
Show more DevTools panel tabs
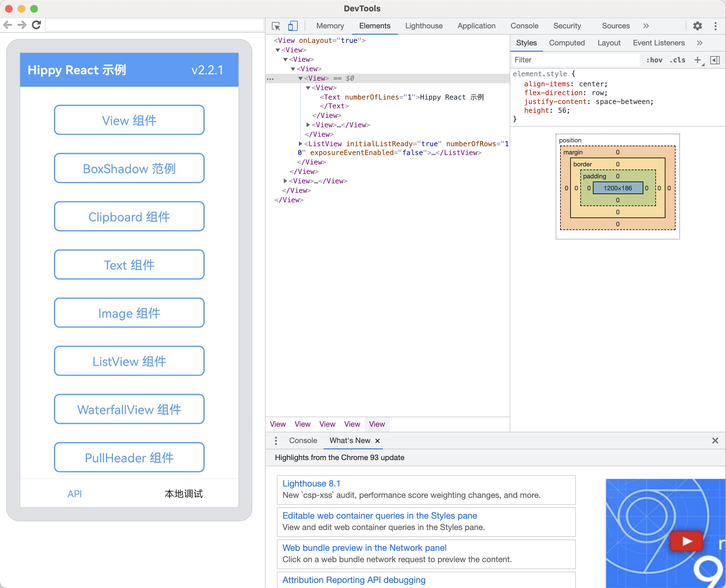pyautogui.click(x=646, y=26)
